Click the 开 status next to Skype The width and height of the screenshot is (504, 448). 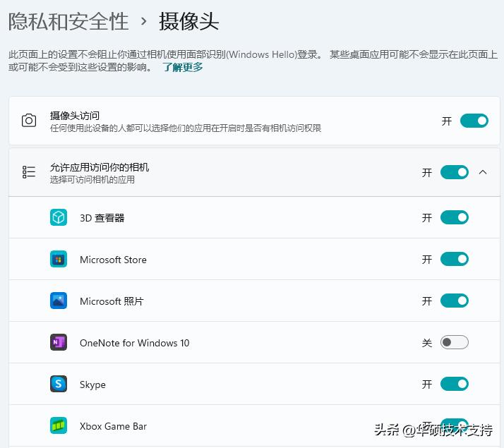pyautogui.click(x=427, y=385)
